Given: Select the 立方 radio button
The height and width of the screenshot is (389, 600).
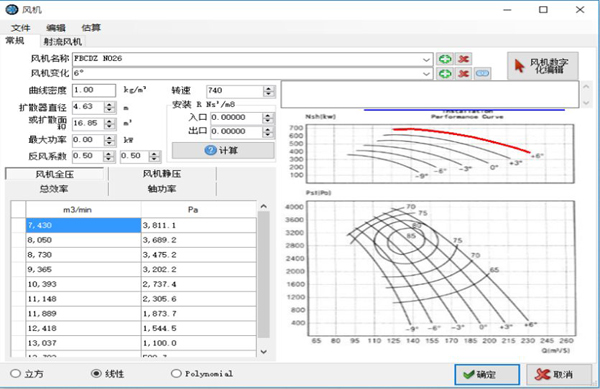Looking at the screenshot, I should click(x=15, y=373).
